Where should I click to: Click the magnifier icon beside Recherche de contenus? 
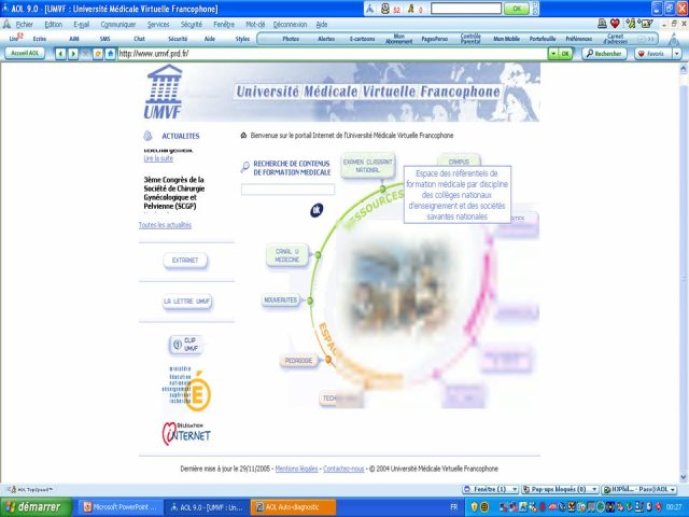click(x=245, y=167)
